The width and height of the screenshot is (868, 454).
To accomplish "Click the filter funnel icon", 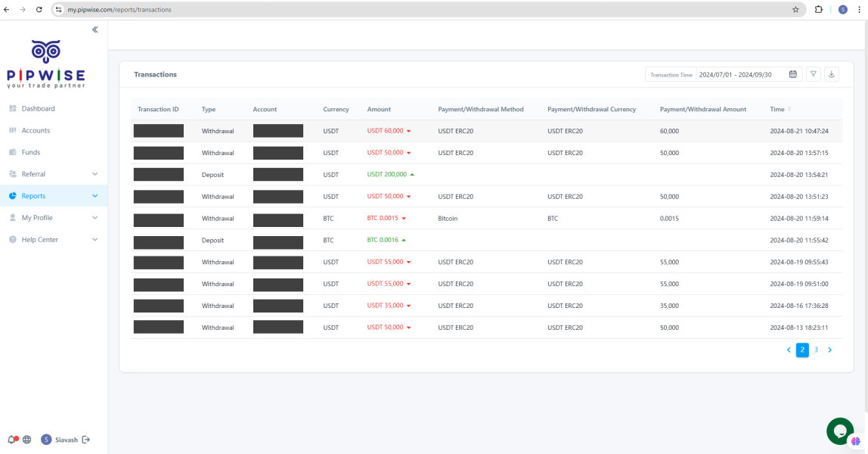I will click(814, 74).
